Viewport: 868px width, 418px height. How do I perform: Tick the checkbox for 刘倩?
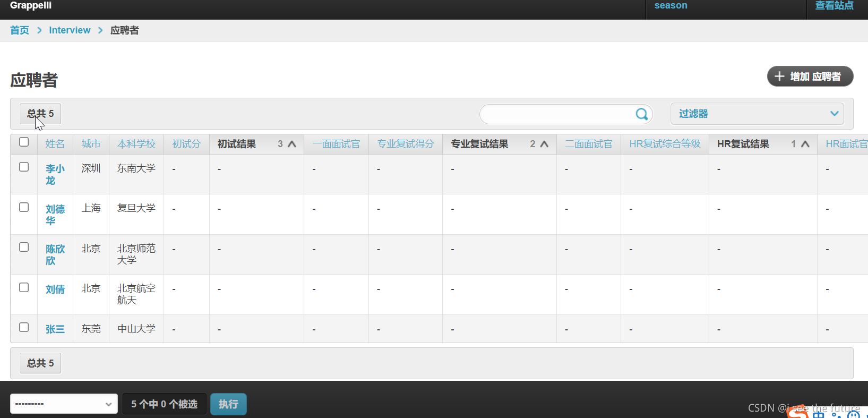click(x=24, y=287)
